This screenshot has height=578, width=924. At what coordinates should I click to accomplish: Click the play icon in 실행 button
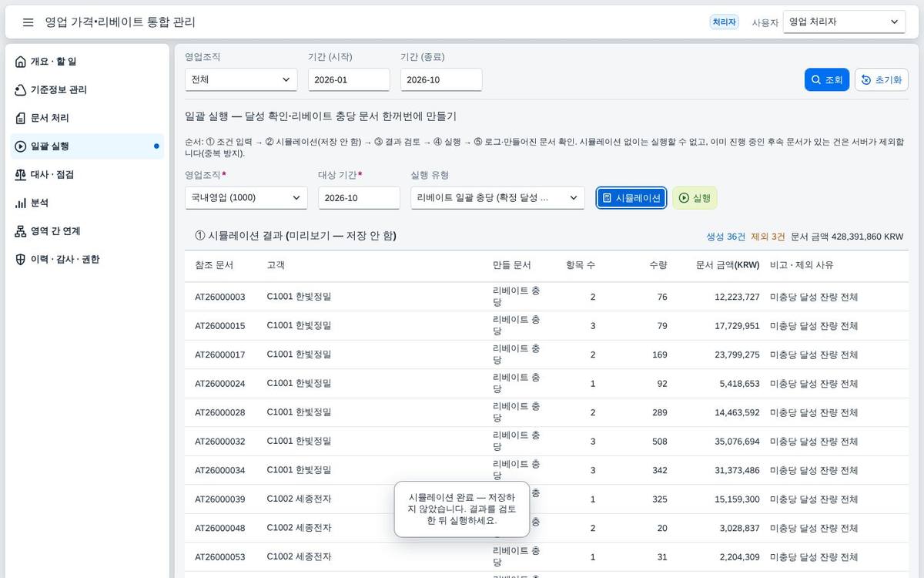tap(684, 198)
